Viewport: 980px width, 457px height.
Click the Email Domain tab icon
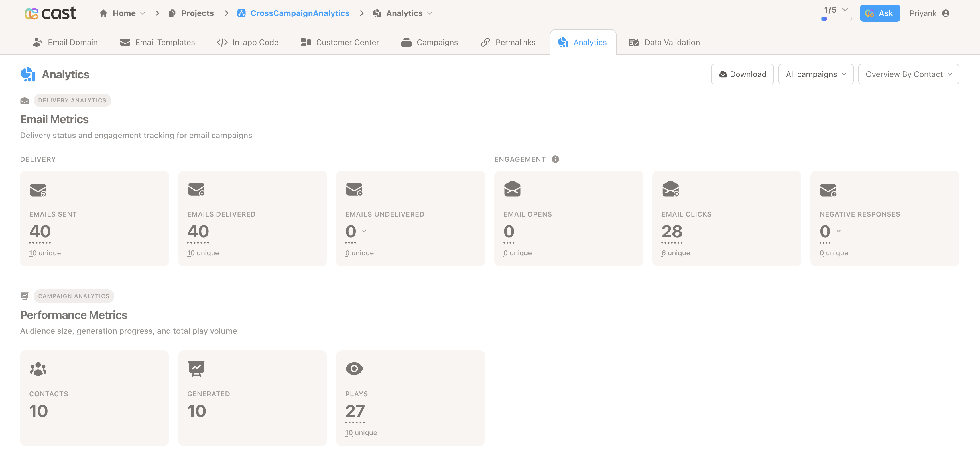pyautogui.click(x=37, y=42)
